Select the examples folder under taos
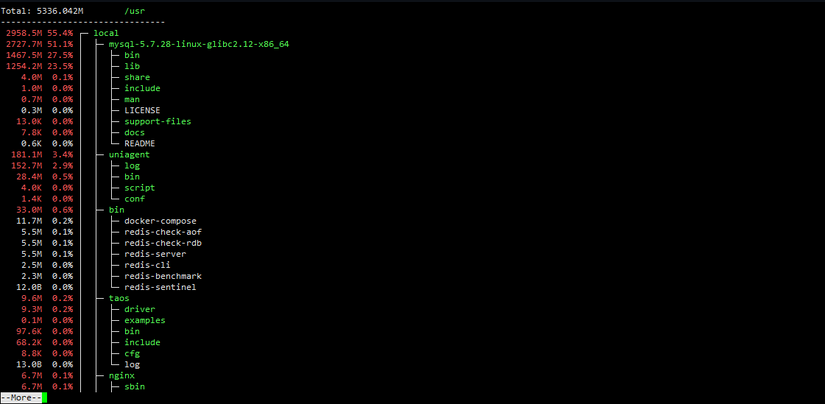Image resolution: width=825 pixels, height=404 pixels. tap(145, 320)
